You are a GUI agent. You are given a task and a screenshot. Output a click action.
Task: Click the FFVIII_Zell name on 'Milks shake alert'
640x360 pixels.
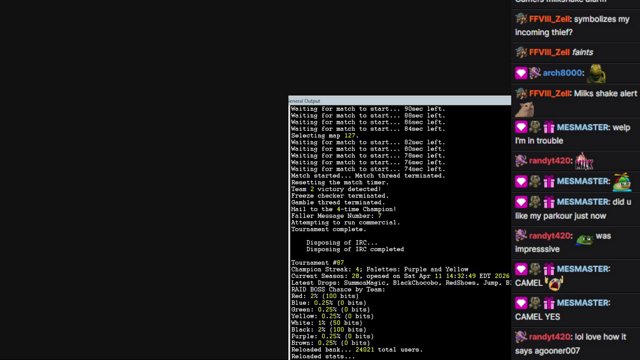point(549,93)
